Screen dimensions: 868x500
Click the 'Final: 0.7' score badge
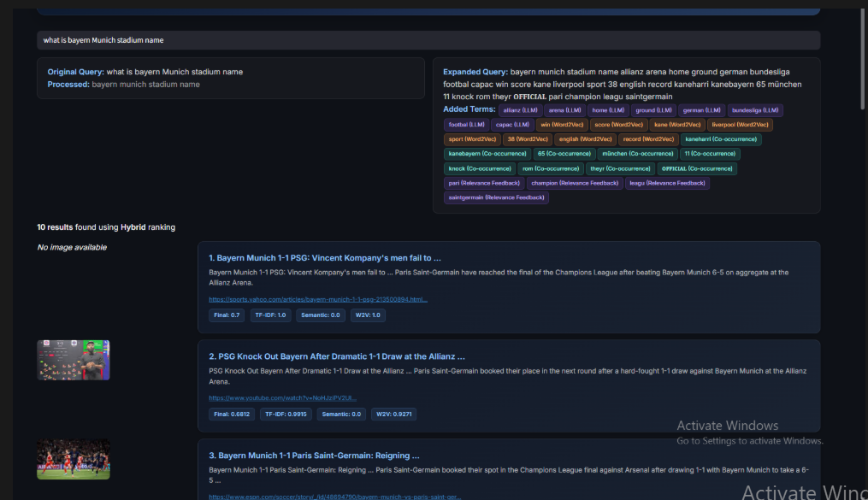[227, 315]
